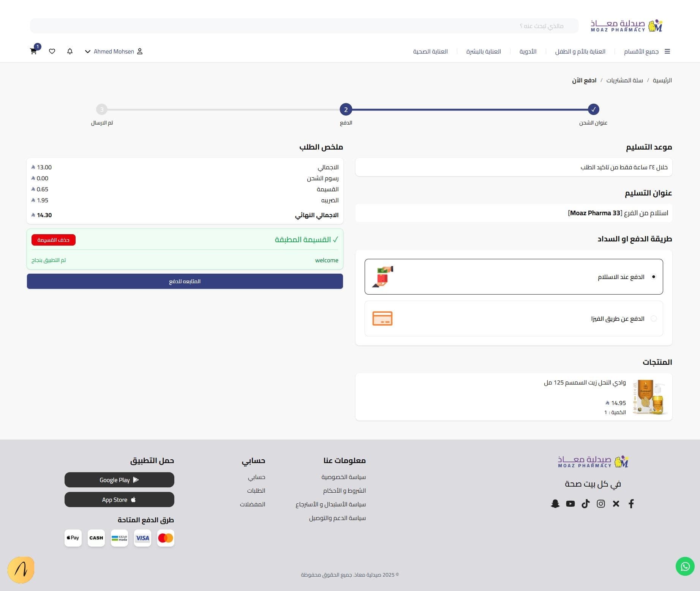Click the red remove coupon button
The image size is (700, 591).
click(53, 240)
